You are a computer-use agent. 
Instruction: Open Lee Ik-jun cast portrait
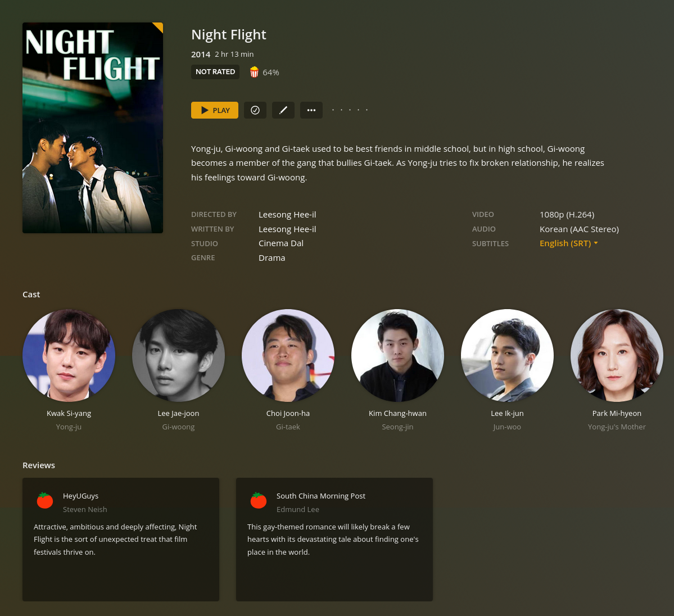(507, 356)
